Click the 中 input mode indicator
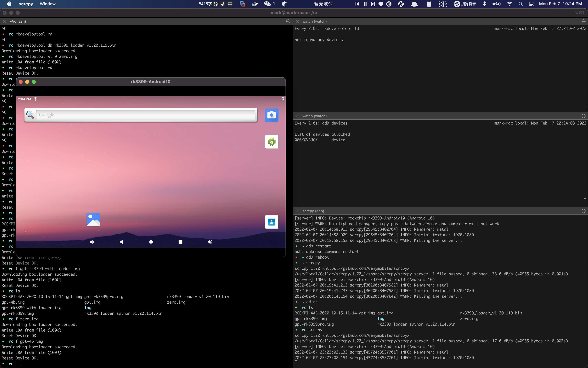 (x=230, y=4)
